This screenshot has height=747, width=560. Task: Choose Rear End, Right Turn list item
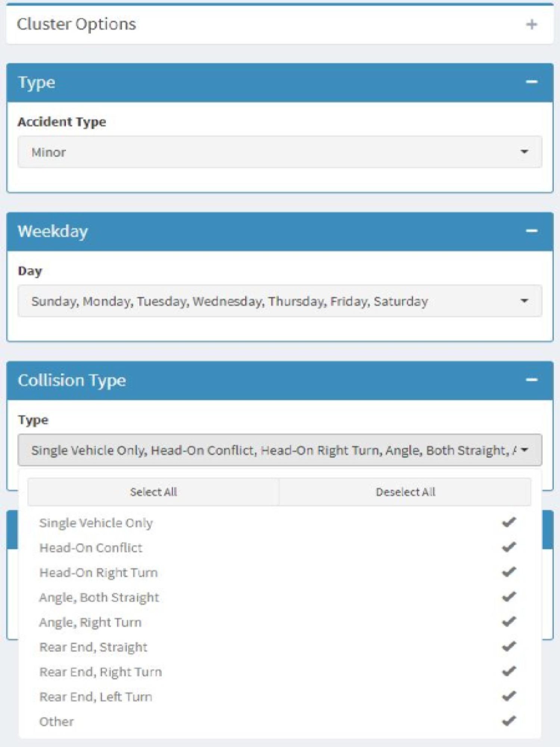point(101,672)
